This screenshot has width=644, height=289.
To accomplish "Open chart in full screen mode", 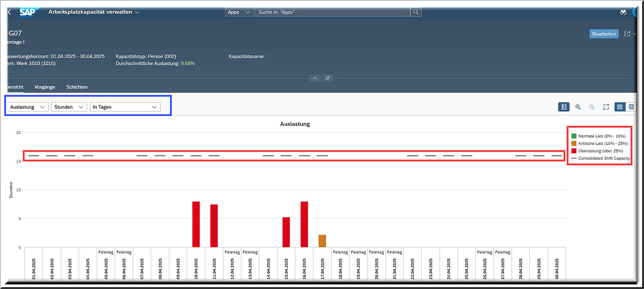I will point(606,107).
